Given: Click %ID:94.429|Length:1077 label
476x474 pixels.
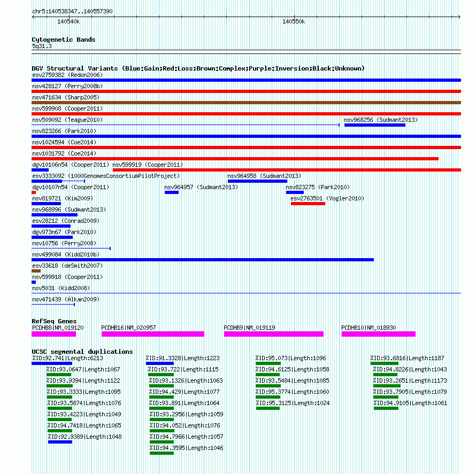Looking at the screenshot, I should click(185, 392).
